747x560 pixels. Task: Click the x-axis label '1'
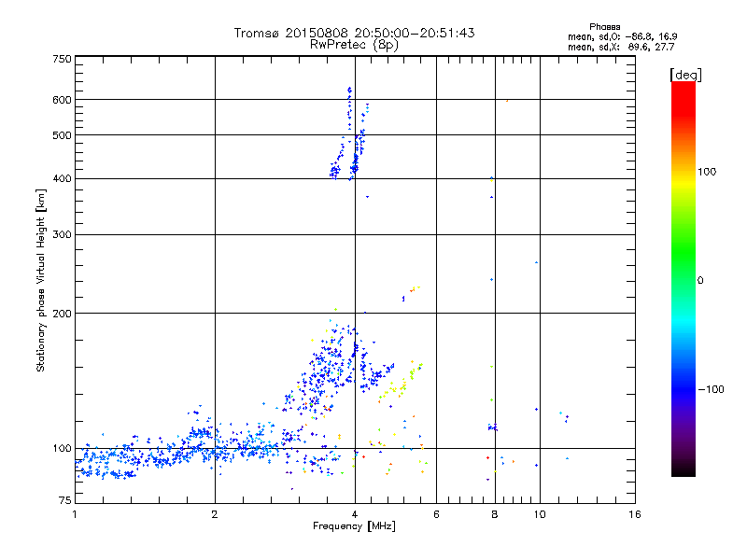[75, 514]
